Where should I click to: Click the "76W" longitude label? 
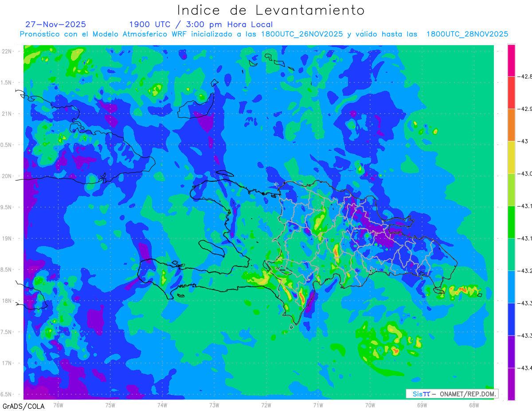coord(58,405)
